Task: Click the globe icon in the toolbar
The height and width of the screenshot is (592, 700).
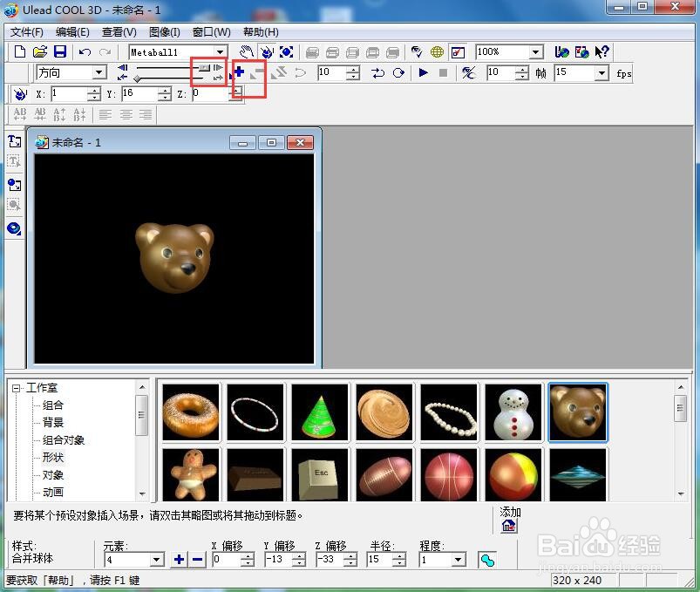Action: [x=437, y=52]
